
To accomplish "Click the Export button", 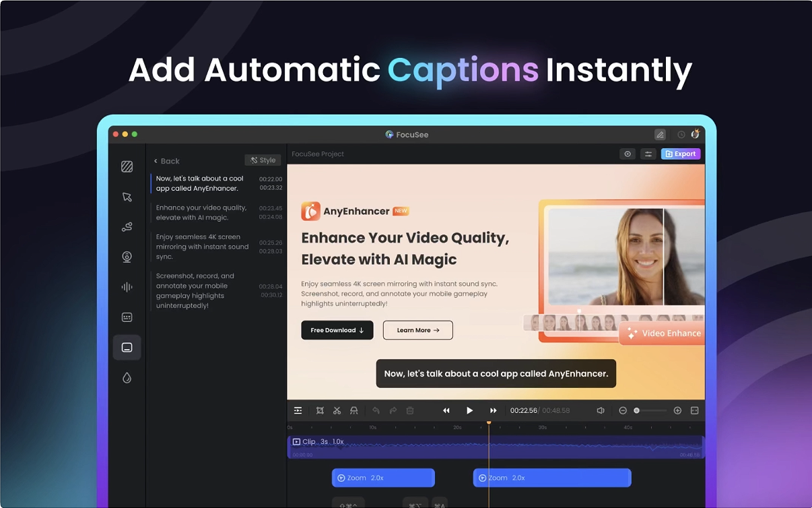I will coord(680,154).
